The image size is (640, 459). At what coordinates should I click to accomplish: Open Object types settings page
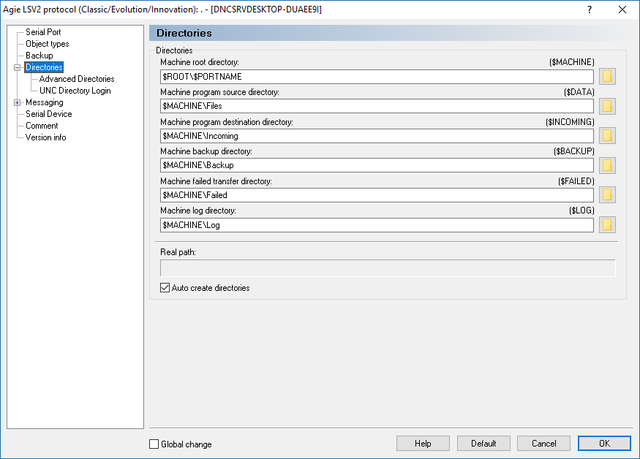(47, 44)
